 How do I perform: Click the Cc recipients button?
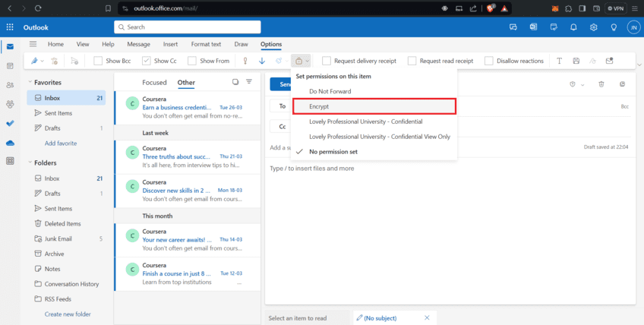pos(283,127)
